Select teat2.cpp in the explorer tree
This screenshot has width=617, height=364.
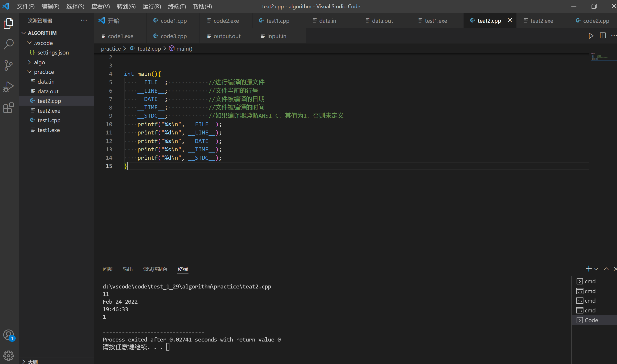coord(56,101)
